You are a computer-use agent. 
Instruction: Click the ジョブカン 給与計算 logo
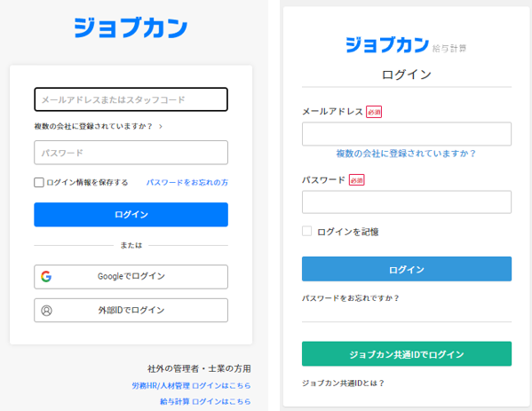[x=406, y=45]
